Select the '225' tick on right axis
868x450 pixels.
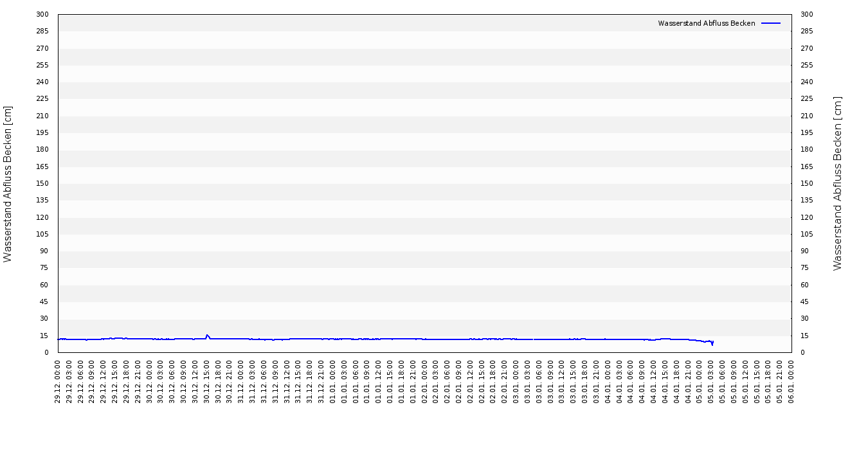click(806, 99)
